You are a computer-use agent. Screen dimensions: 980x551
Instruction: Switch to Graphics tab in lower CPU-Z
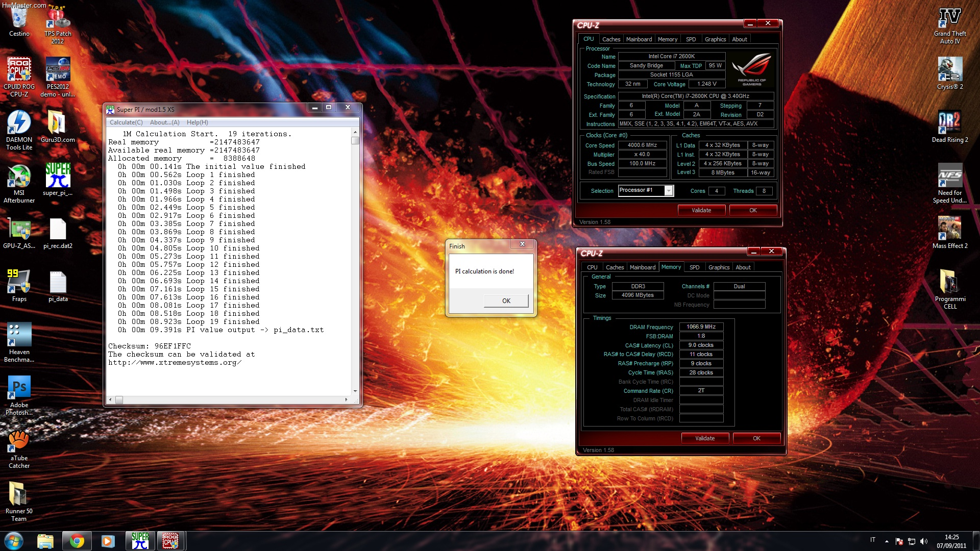[719, 267]
